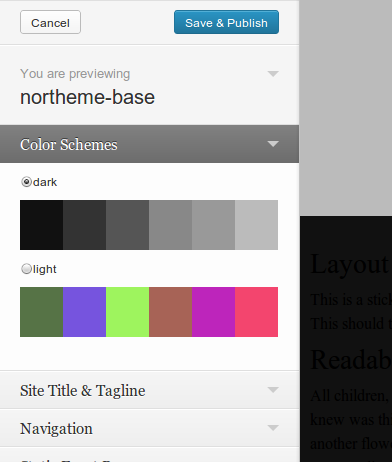The image size is (392, 462).
Task: Click the Cancel button
Action: click(x=50, y=22)
